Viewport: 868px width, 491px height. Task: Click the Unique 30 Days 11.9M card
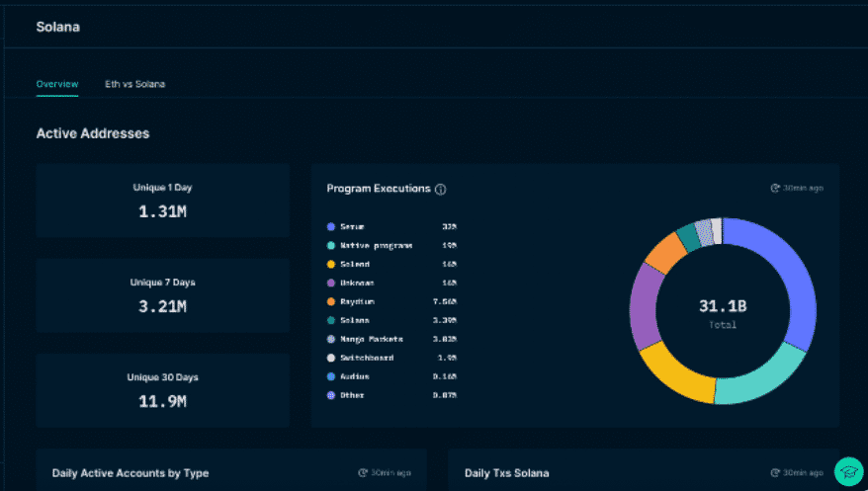(163, 390)
